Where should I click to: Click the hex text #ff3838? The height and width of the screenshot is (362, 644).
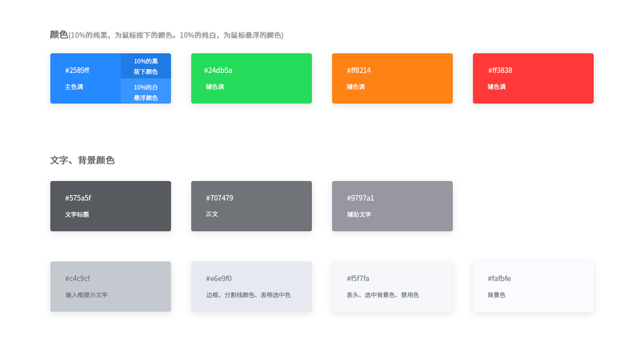500,70
